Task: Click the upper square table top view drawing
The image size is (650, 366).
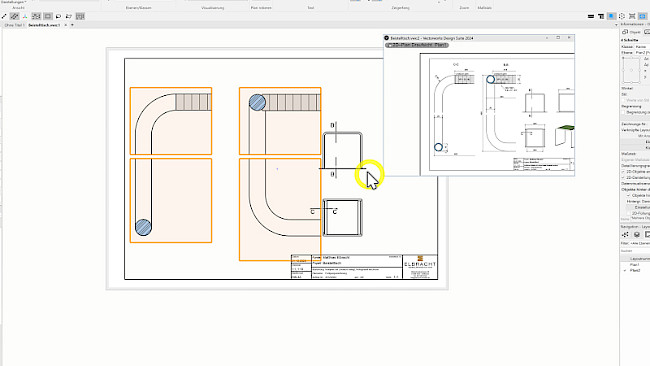Action: 342,149
